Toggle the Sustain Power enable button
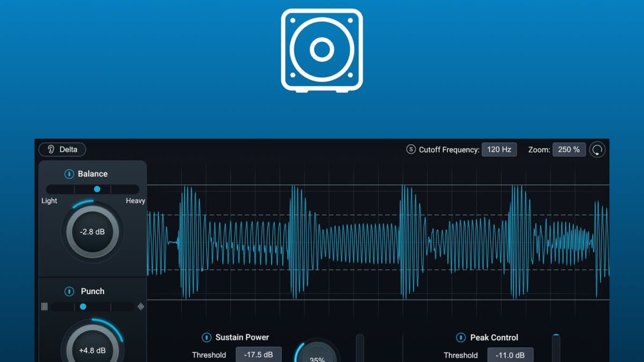This screenshot has width=644, height=362. pyautogui.click(x=207, y=337)
